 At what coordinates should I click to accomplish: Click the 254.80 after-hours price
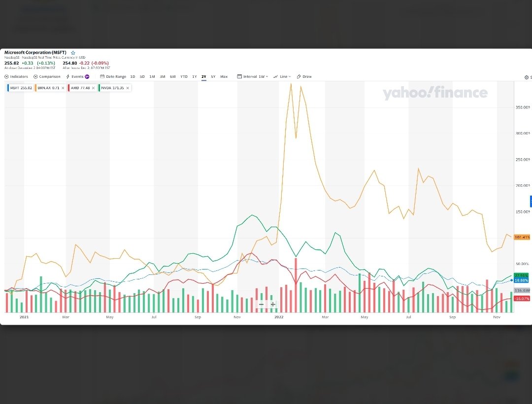70,63
